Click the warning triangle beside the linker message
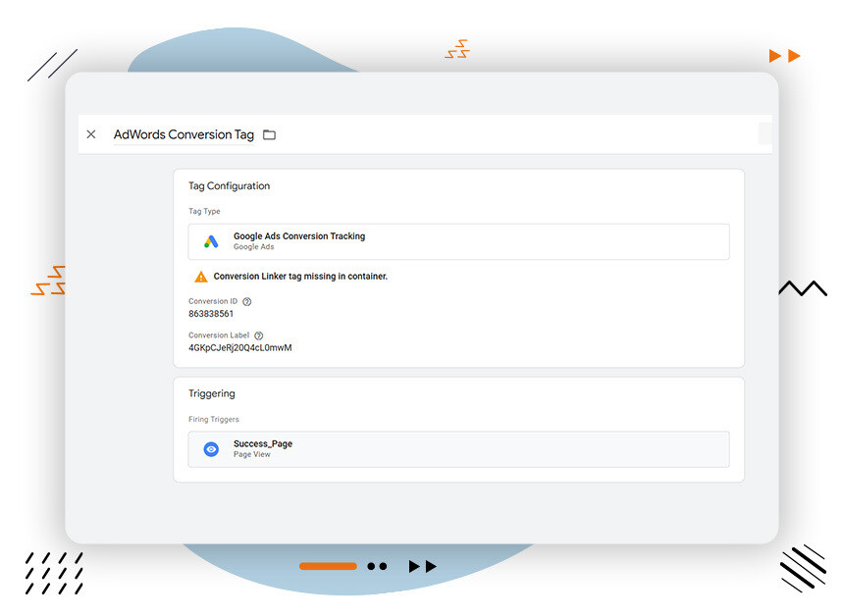Viewport: 844px width, 616px height. (x=202, y=277)
